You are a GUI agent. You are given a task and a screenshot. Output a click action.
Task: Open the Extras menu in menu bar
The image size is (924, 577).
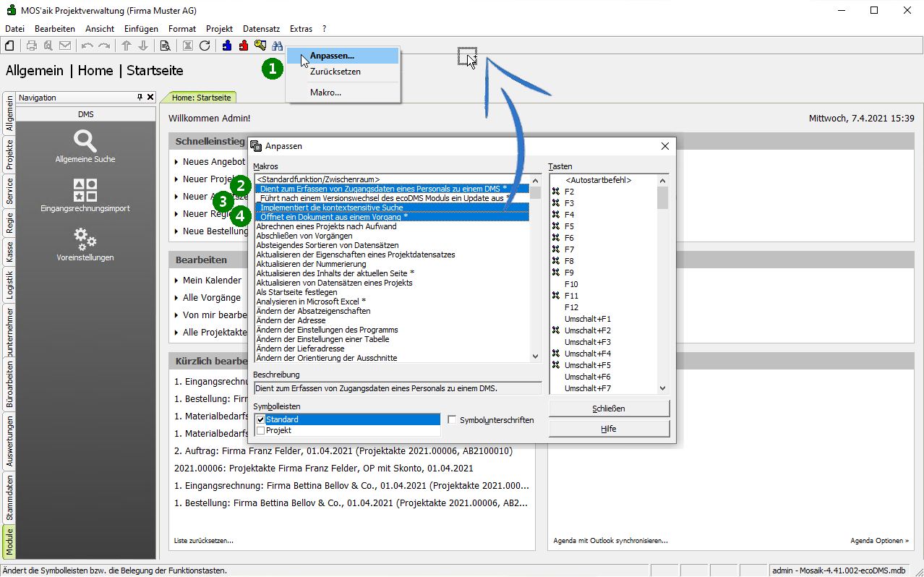pos(301,29)
